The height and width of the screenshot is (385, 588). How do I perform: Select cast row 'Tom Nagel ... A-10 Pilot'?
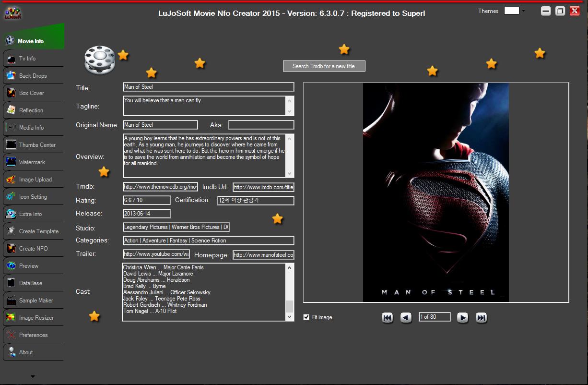click(150, 311)
